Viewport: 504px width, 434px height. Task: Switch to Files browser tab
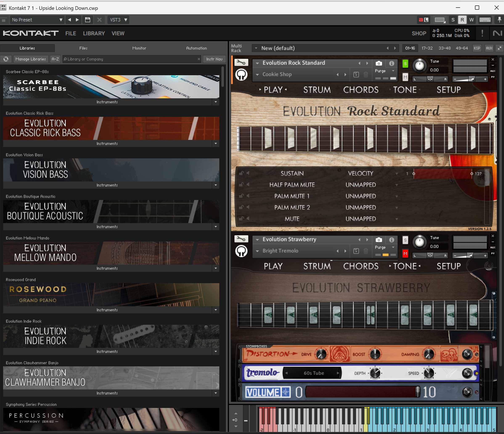[x=83, y=48]
